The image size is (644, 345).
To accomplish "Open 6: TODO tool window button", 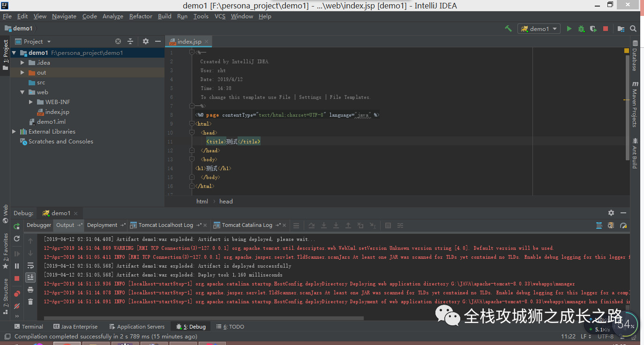I will pyautogui.click(x=230, y=327).
